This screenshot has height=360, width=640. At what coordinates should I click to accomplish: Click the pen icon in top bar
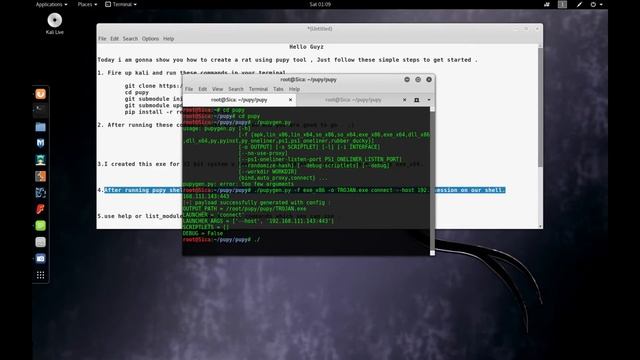coord(579,4)
